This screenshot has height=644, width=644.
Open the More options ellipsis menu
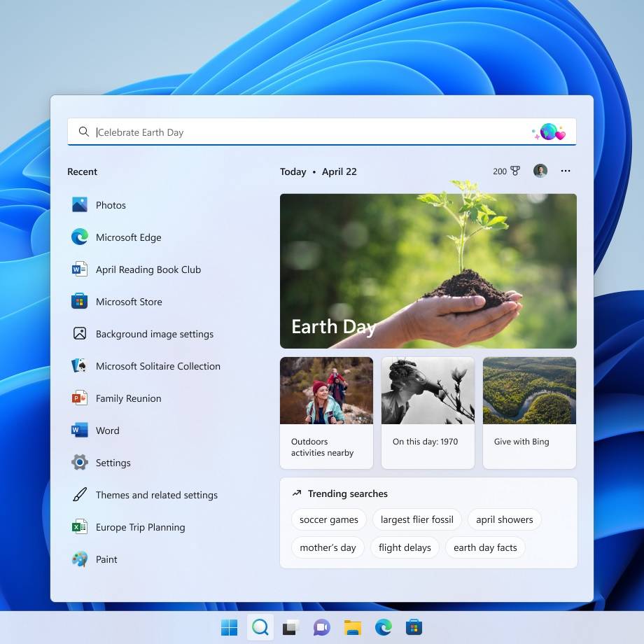[566, 171]
